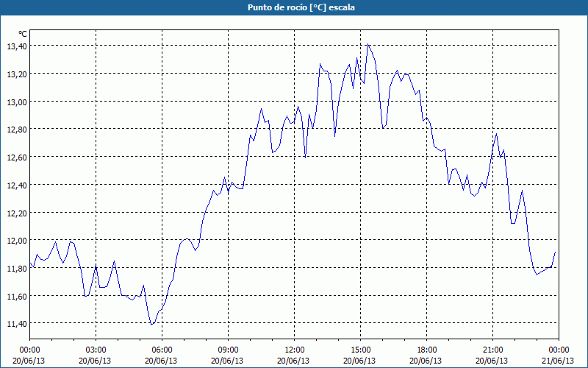Click the dew point curve's highest peak
This screenshot has height=368, width=588.
368,44
